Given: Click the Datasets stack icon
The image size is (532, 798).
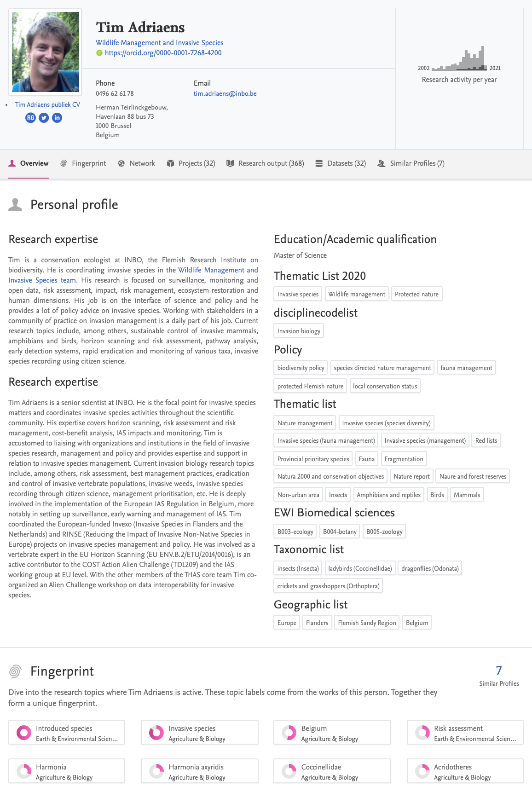Looking at the screenshot, I should [x=319, y=163].
